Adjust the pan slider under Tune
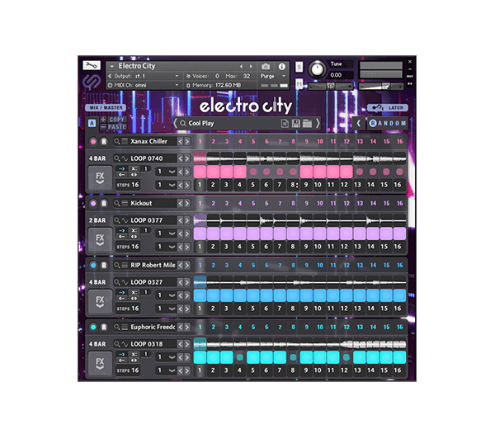This screenshot has width=495, height=448. click(x=331, y=86)
